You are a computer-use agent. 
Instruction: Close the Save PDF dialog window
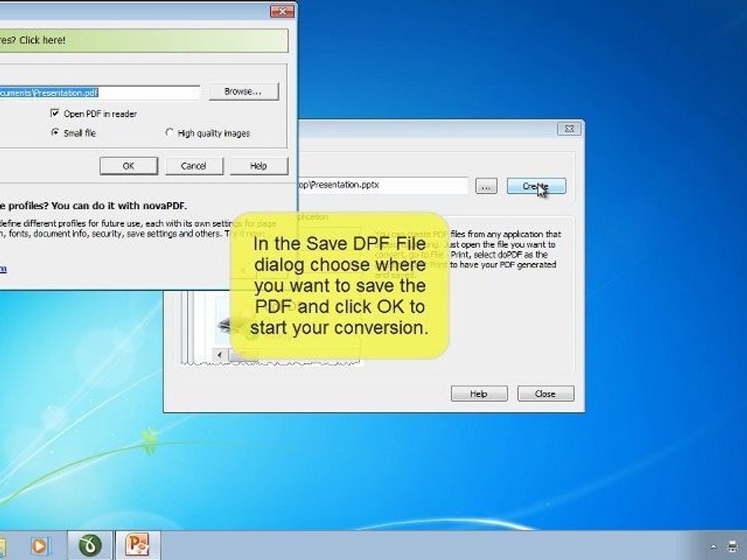pyautogui.click(x=282, y=11)
